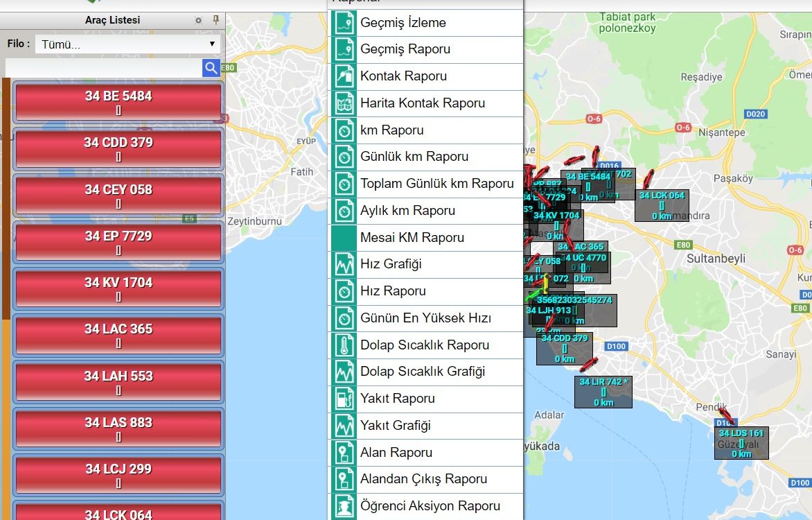Image resolution: width=812 pixels, height=520 pixels.
Task: Choose Kontak Raporu in the menu
Action: point(425,77)
